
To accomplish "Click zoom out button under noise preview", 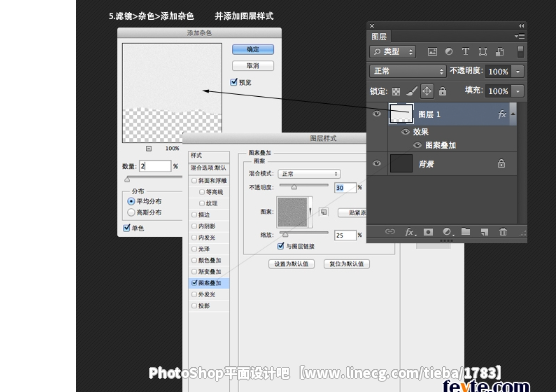I will click(x=149, y=148).
